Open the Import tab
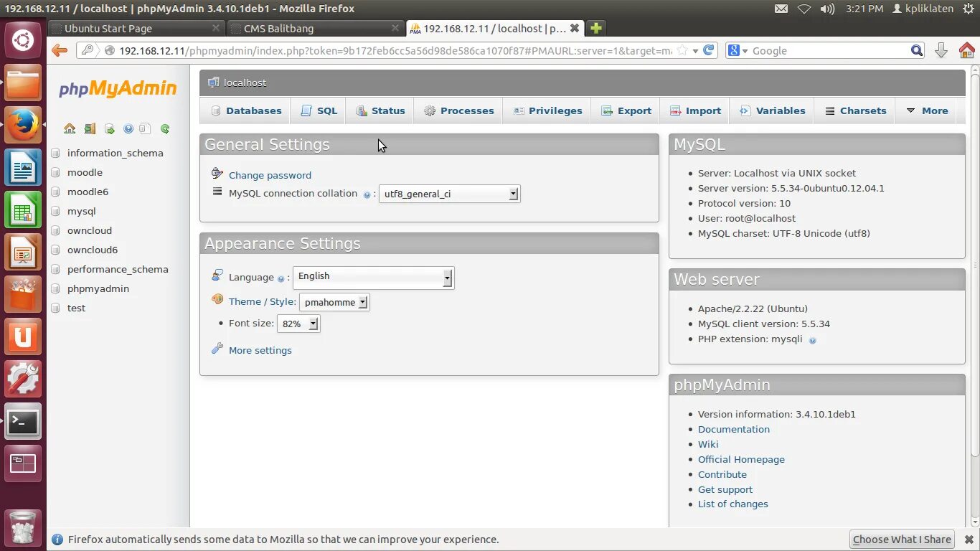The height and width of the screenshot is (551, 980). (695, 110)
